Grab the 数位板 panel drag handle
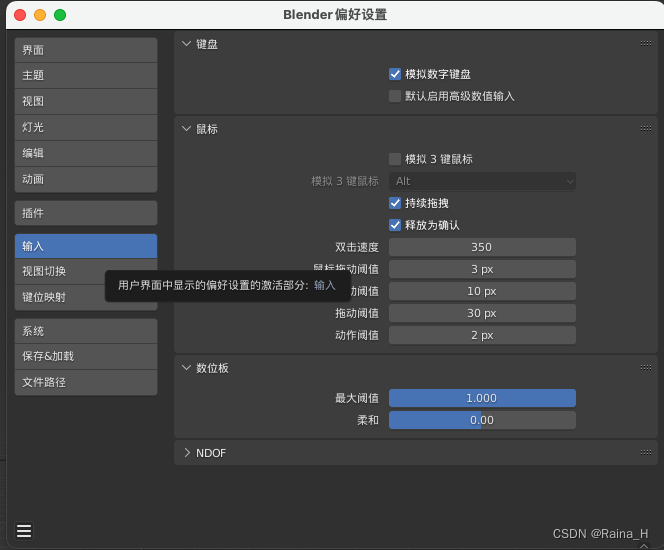 (x=646, y=368)
